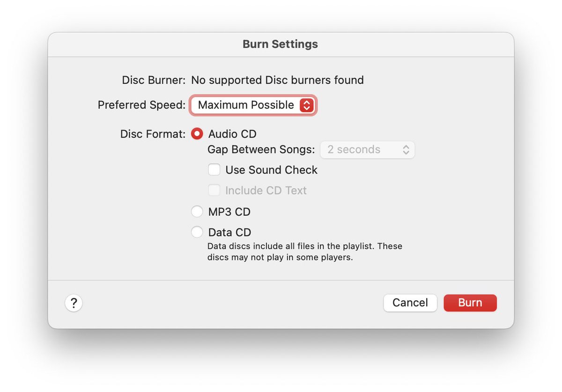Expand the Maximum Possible speed menu
The height and width of the screenshot is (392, 562).
[x=253, y=105]
